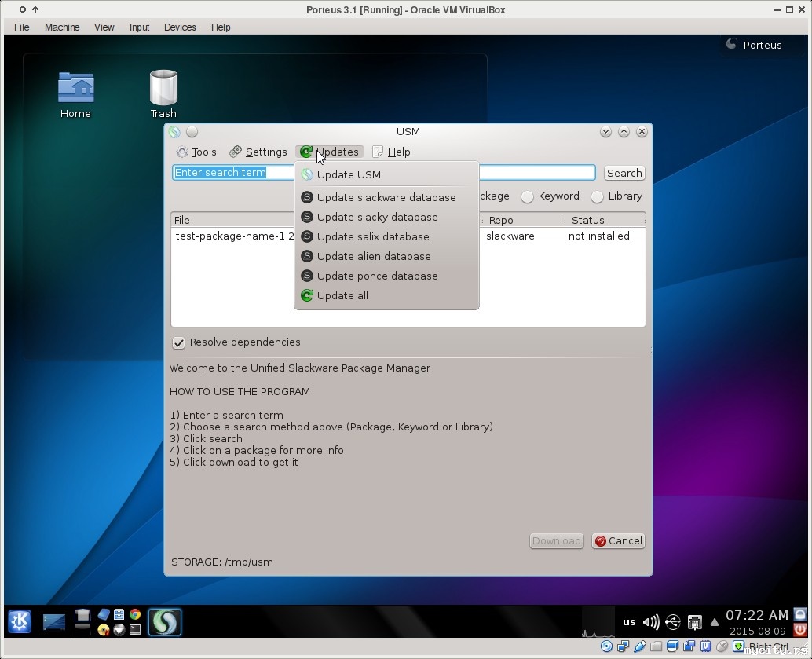Screen dimensions: 812x659
Task: Open the Tools menu in USM
Action: [196, 152]
